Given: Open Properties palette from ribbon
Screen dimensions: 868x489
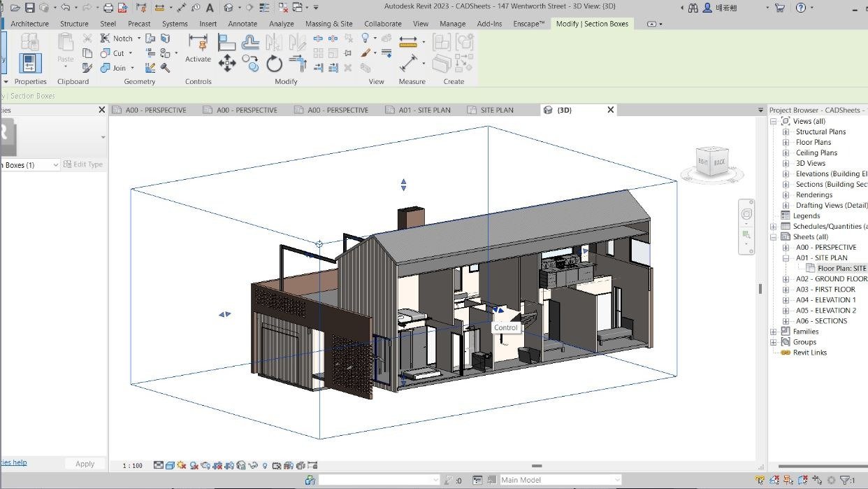Looking at the screenshot, I should click(30, 63).
